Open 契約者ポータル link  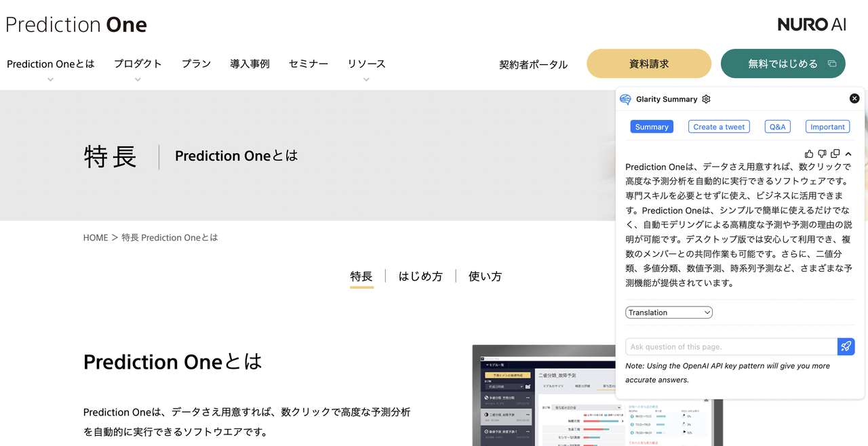pyautogui.click(x=534, y=64)
